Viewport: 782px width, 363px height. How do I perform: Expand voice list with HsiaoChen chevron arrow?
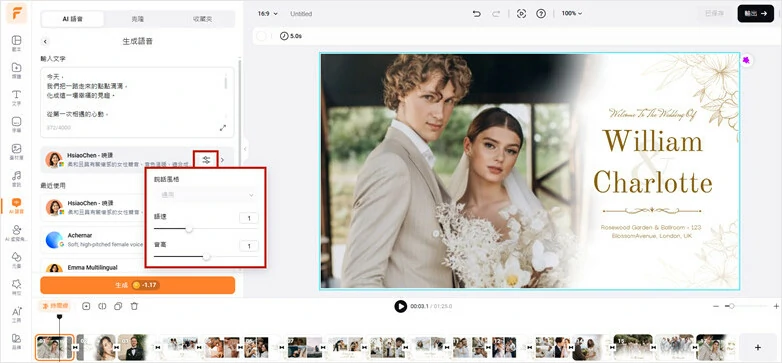pyautogui.click(x=222, y=160)
